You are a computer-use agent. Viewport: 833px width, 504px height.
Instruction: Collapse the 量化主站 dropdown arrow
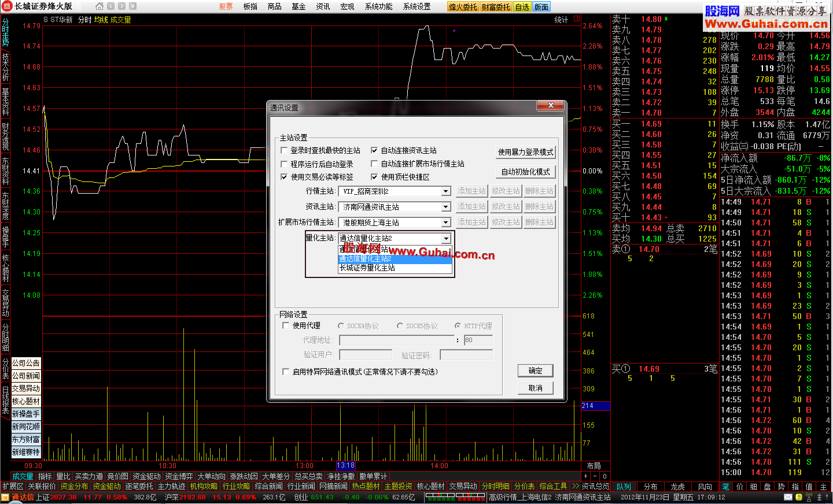[x=446, y=238]
